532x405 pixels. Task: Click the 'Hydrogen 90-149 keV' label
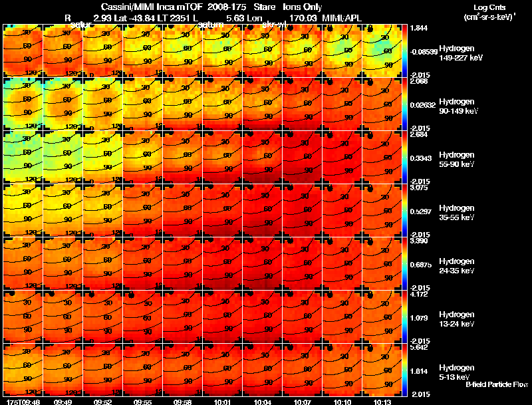coord(458,106)
